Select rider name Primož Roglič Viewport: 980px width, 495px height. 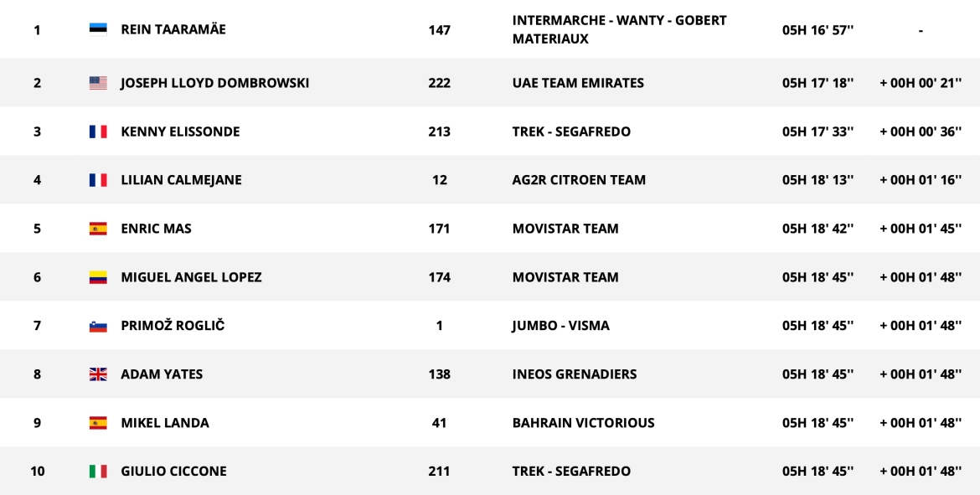(x=173, y=326)
